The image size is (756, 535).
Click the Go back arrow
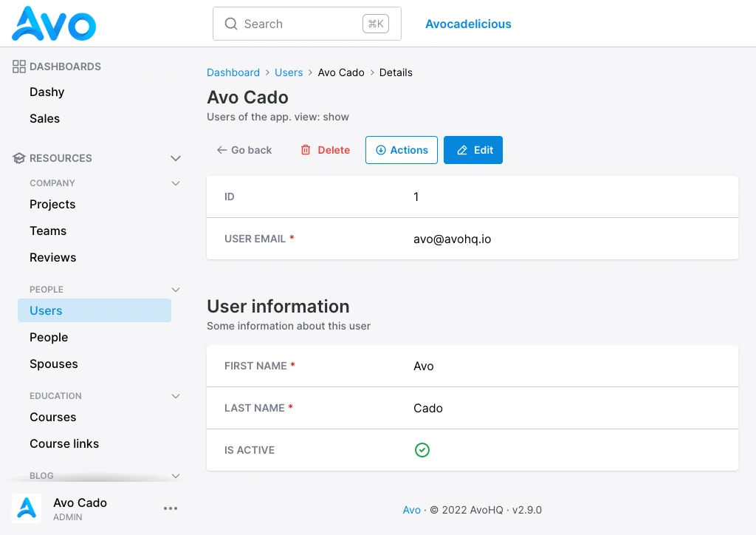(x=221, y=150)
